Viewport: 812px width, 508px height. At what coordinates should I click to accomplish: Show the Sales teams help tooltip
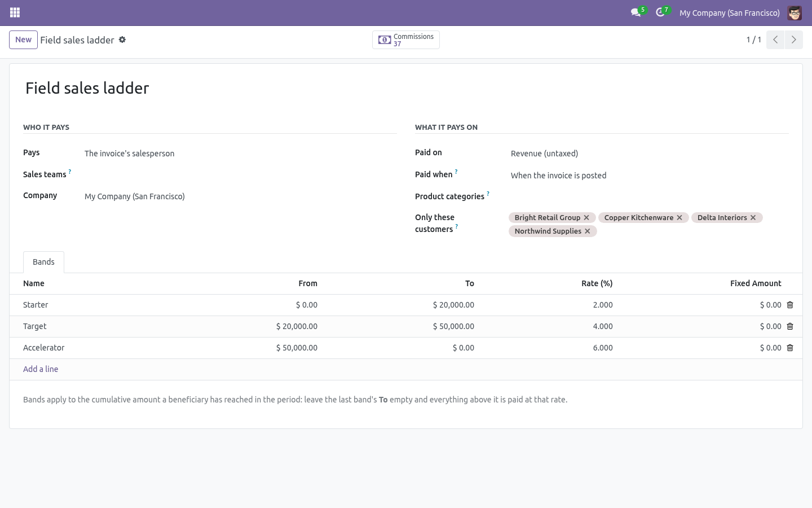70,171
